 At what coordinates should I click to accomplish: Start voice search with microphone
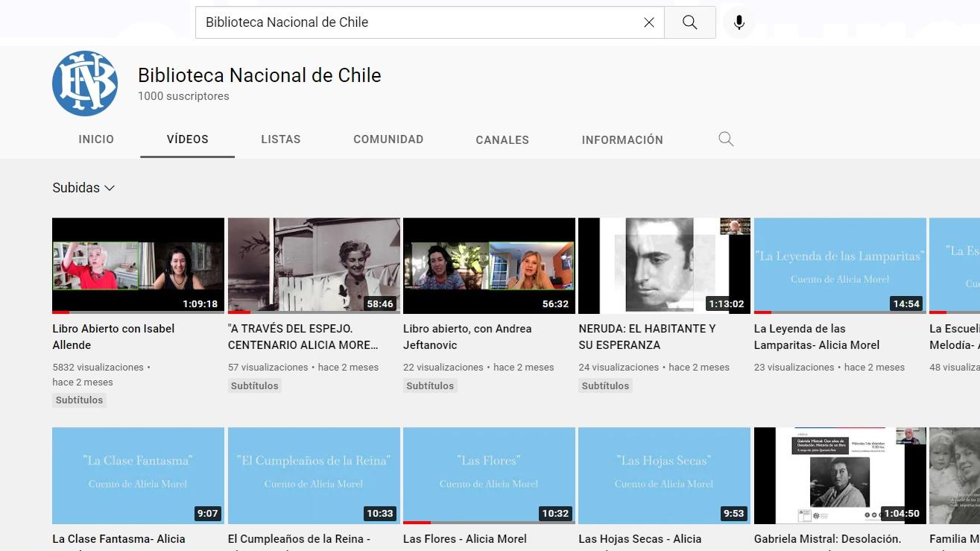(739, 22)
